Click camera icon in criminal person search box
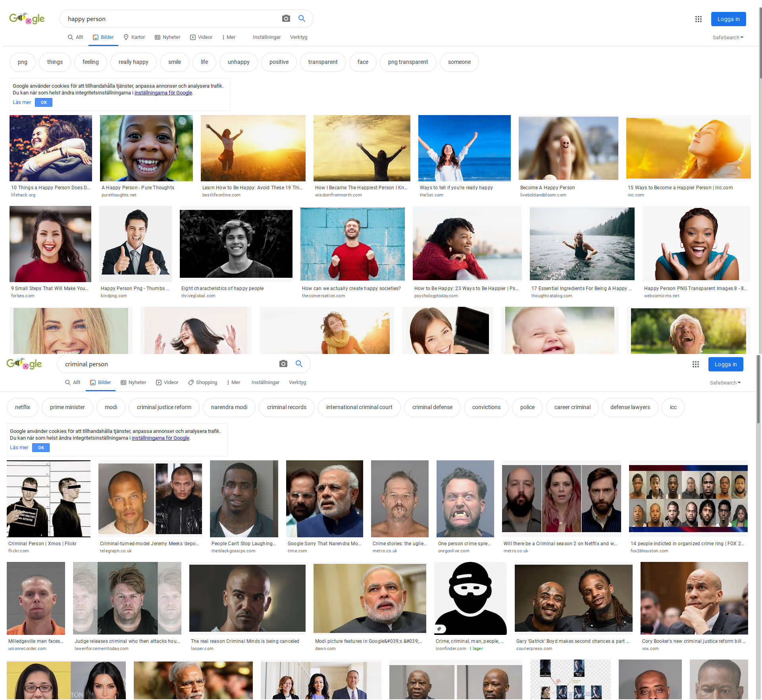 pos(283,364)
